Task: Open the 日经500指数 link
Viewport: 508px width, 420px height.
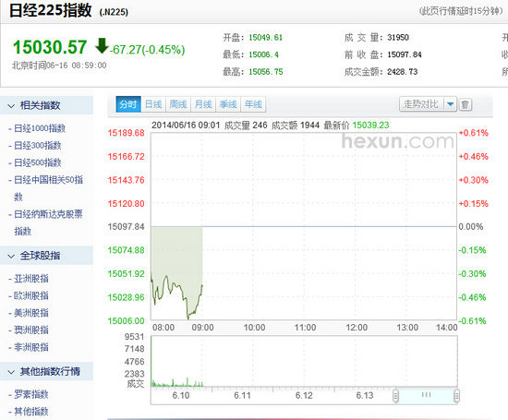Action: click(38, 162)
